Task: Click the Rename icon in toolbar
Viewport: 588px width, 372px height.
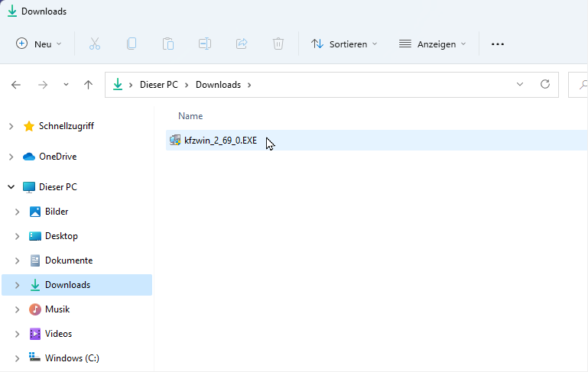Action: (x=205, y=44)
